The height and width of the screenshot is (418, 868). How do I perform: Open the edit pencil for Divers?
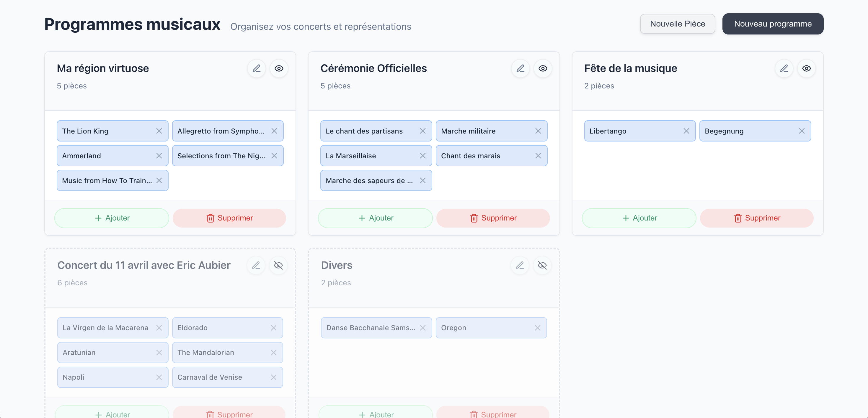click(520, 265)
